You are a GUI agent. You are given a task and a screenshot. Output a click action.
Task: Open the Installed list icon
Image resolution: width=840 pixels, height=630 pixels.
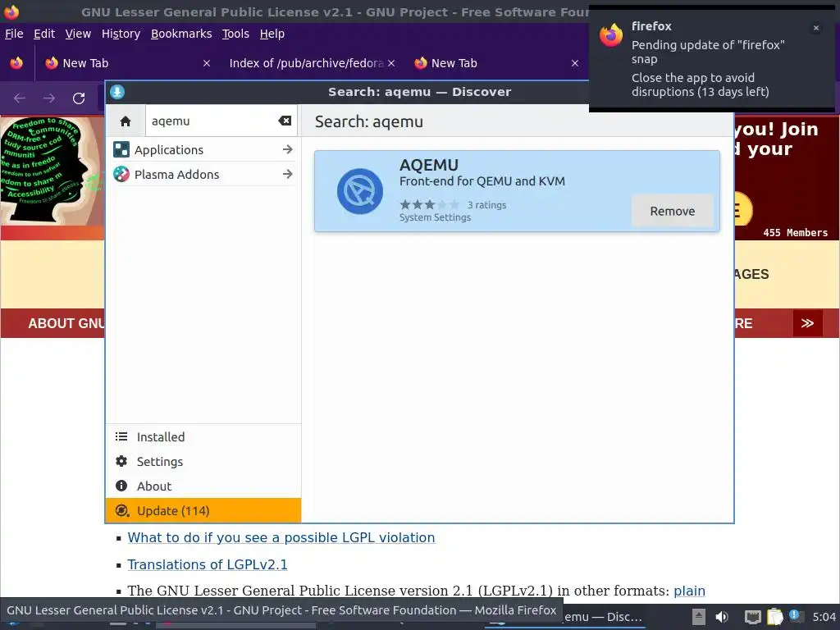coord(121,436)
